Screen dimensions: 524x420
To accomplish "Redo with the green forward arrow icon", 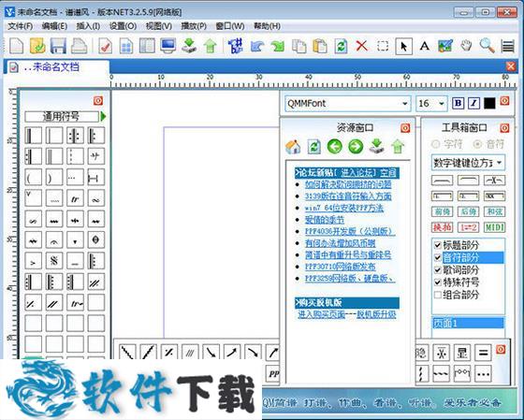I will [x=277, y=46].
